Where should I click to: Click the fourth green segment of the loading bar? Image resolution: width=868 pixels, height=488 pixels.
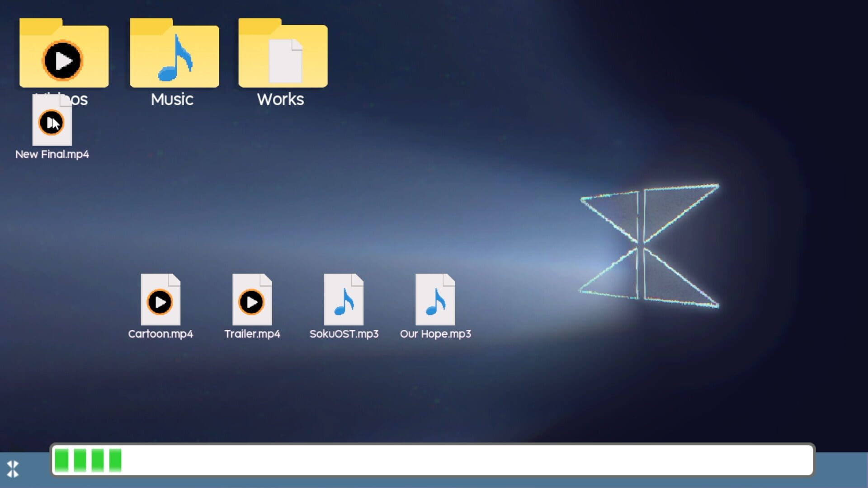tap(114, 460)
